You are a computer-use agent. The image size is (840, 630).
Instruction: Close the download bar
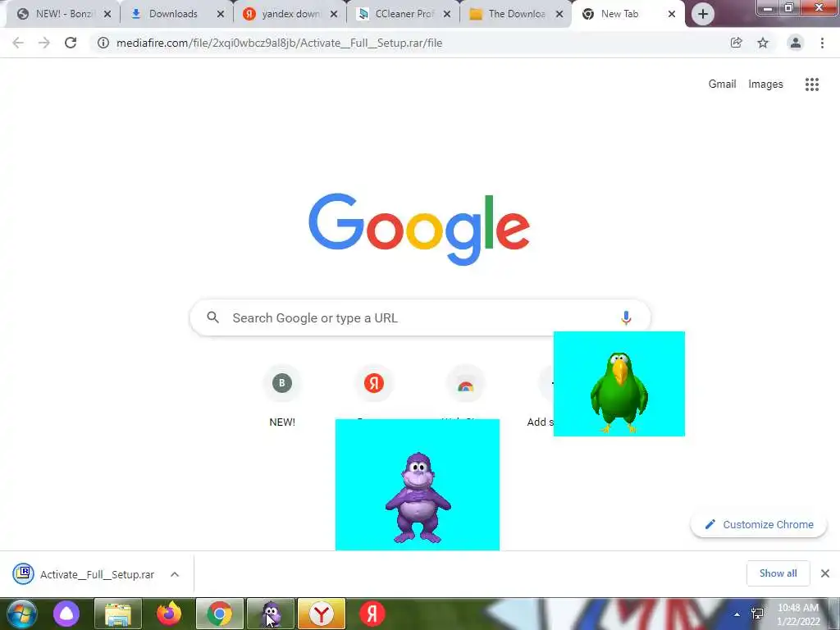coord(825,573)
